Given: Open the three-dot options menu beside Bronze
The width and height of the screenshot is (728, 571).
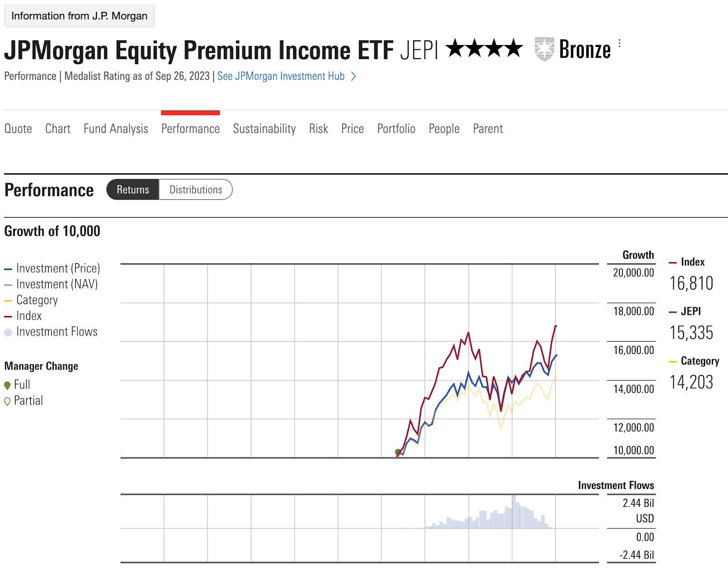Looking at the screenshot, I should coord(619,44).
